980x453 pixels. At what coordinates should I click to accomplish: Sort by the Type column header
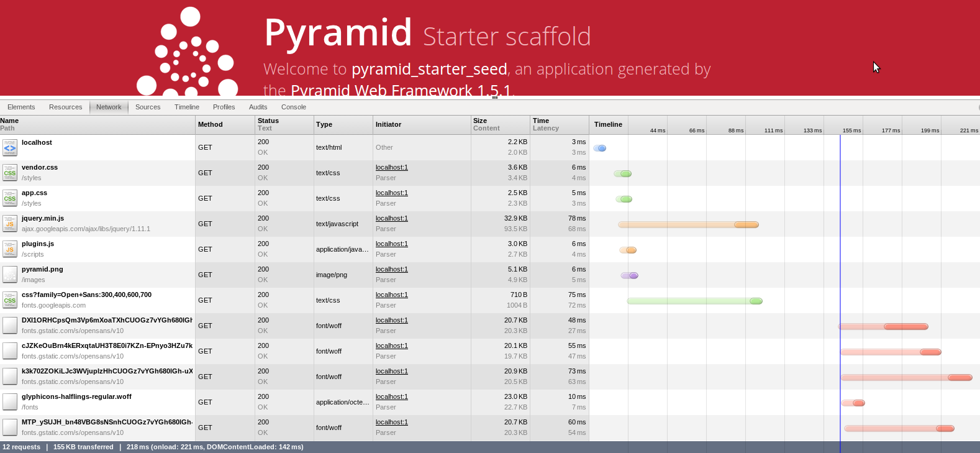(x=343, y=125)
